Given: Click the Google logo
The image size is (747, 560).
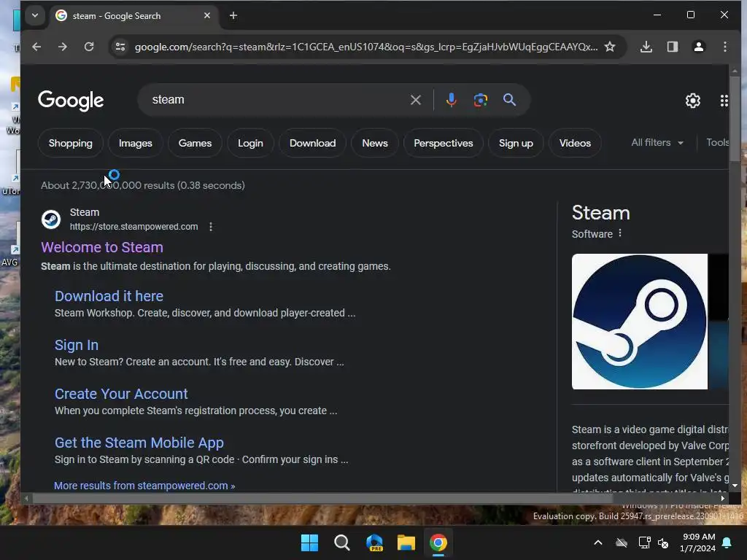Looking at the screenshot, I should coord(71,100).
